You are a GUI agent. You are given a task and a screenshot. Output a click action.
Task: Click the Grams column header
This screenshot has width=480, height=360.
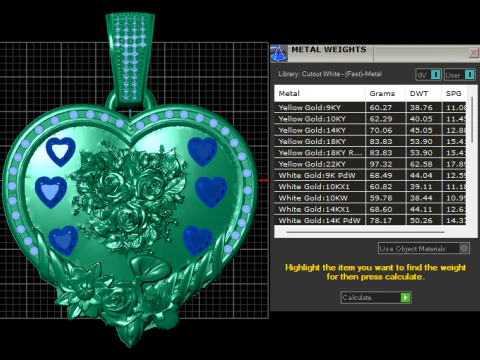pyautogui.click(x=385, y=94)
